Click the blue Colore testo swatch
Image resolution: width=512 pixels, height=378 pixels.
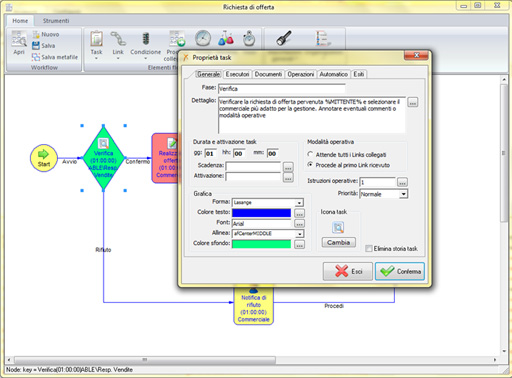pyautogui.click(x=261, y=213)
